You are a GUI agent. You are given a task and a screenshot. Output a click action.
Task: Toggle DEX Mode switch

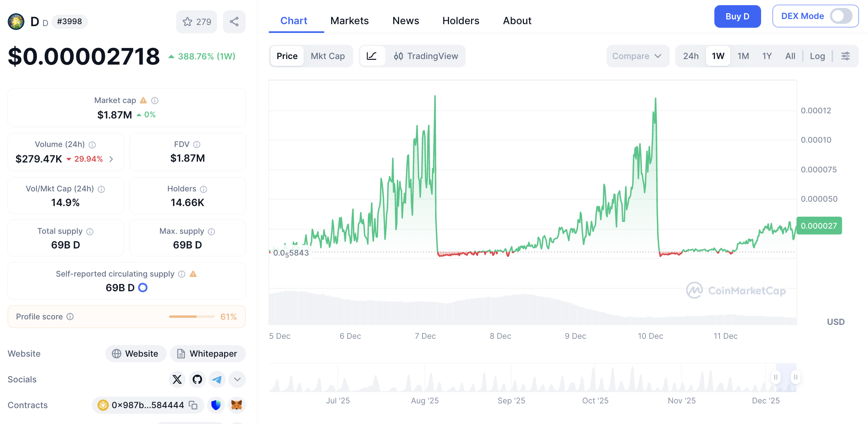[x=841, y=16]
